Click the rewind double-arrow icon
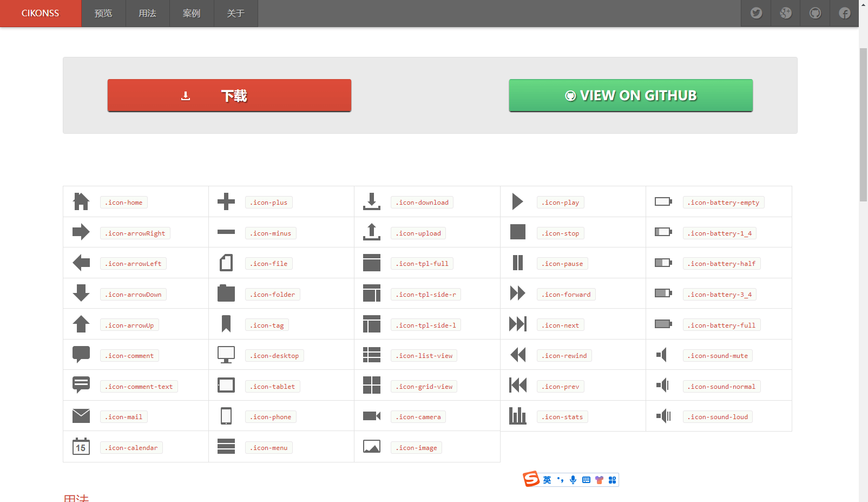The height and width of the screenshot is (502, 868). coord(518,355)
